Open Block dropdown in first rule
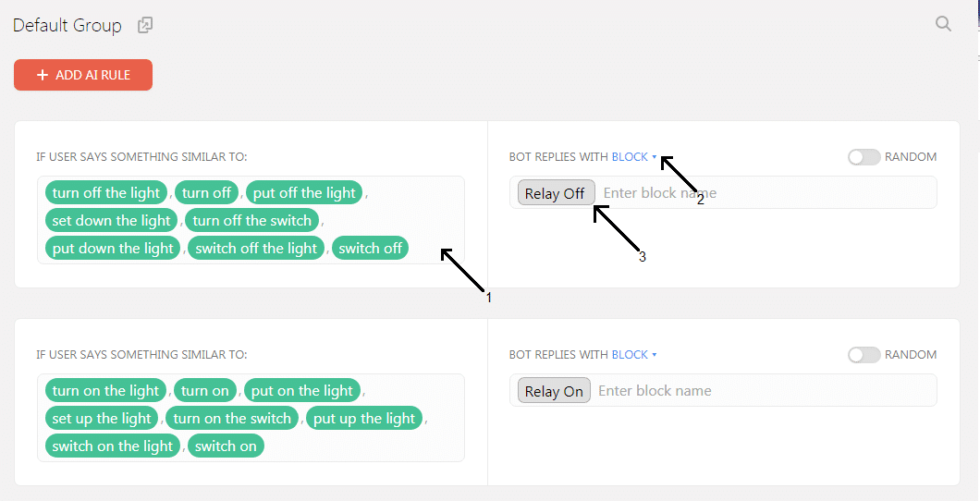 633,157
